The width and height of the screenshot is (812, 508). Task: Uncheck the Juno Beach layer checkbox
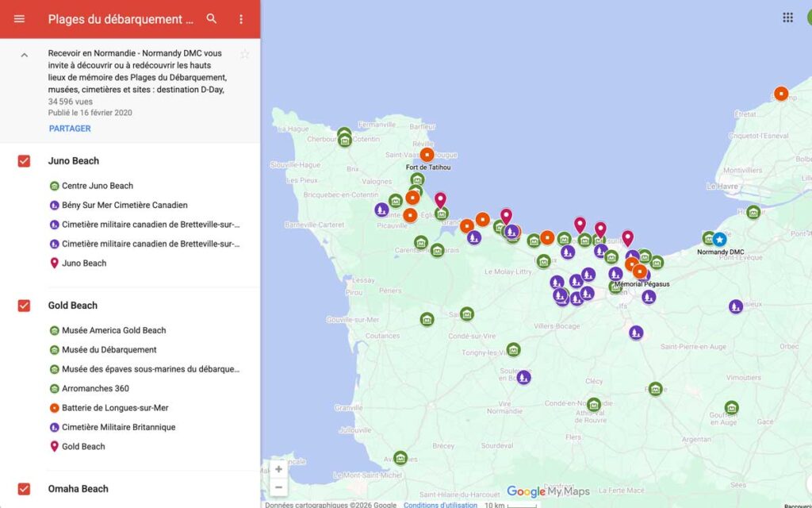[24, 160]
